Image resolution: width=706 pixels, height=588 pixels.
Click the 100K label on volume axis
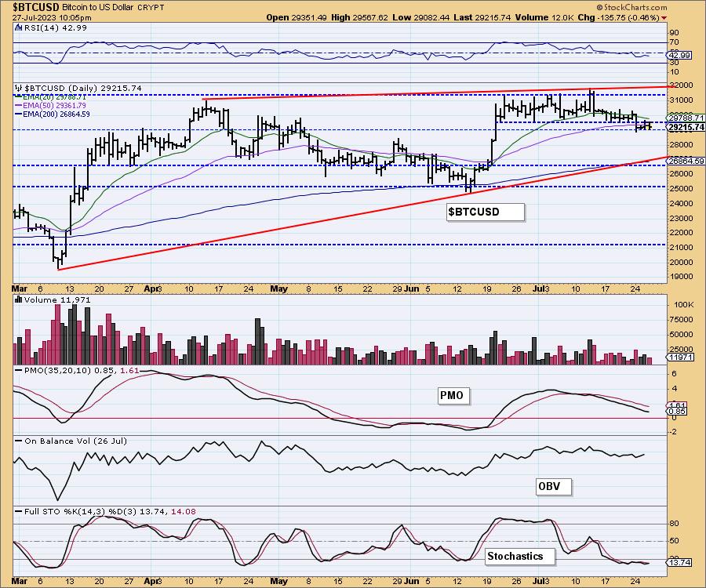click(683, 304)
